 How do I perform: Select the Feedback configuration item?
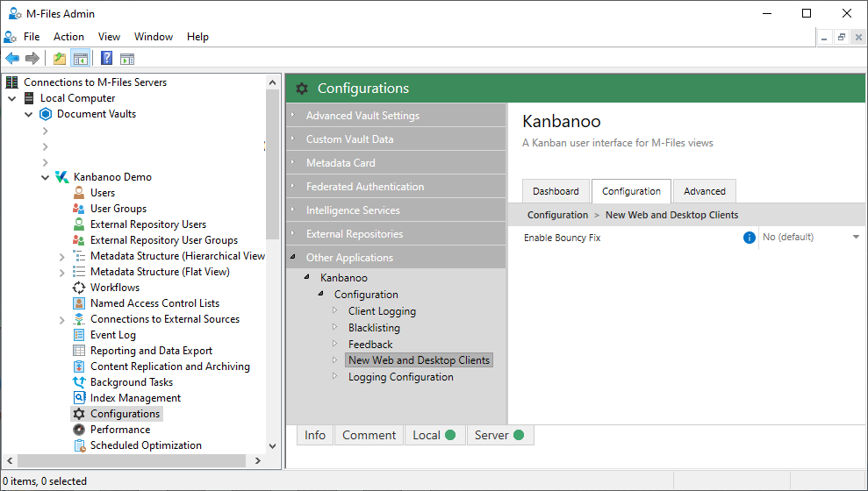coord(370,344)
